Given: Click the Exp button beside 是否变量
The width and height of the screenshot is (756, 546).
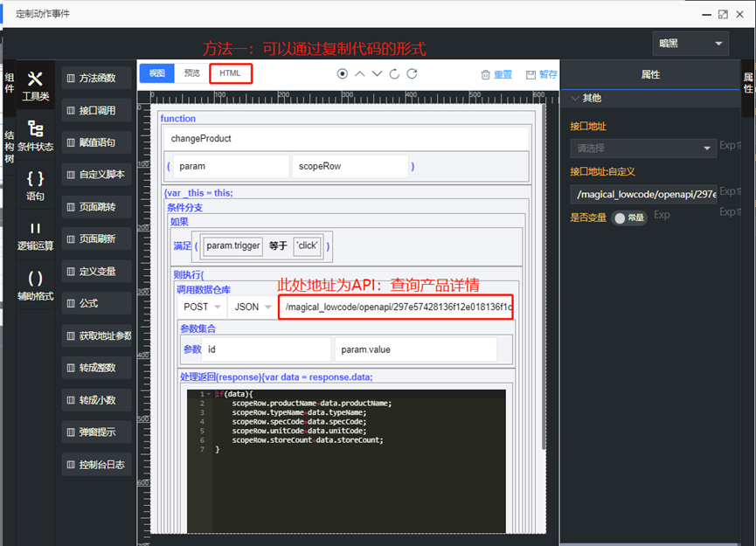Looking at the screenshot, I should (x=662, y=215).
